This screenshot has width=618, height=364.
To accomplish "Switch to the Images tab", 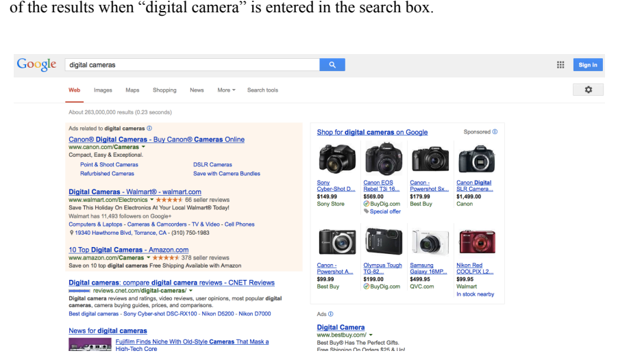I will click(103, 90).
